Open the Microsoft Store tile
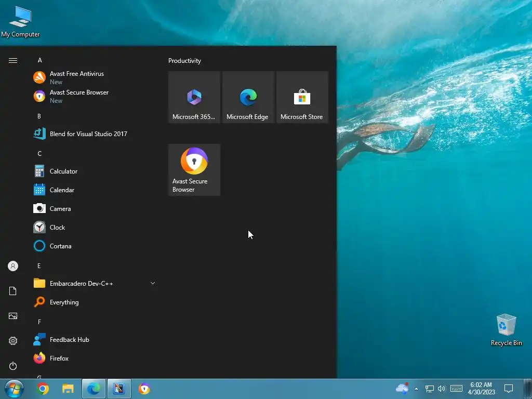Viewport: 532px width, 399px height. point(302,97)
